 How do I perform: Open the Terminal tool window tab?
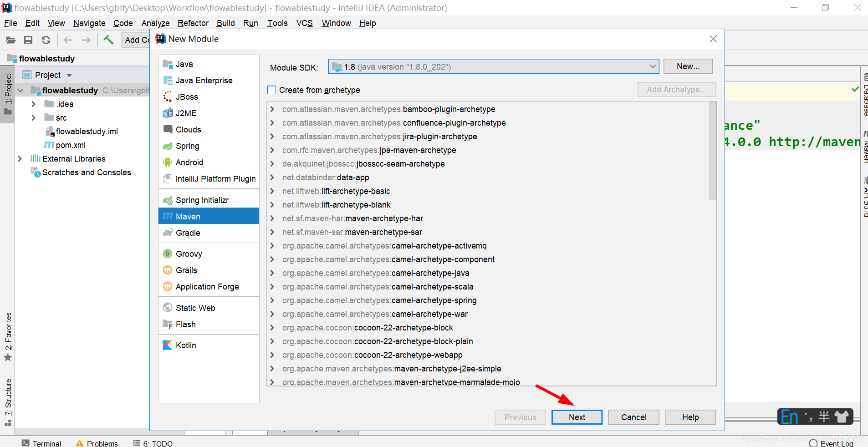click(41, 443)
